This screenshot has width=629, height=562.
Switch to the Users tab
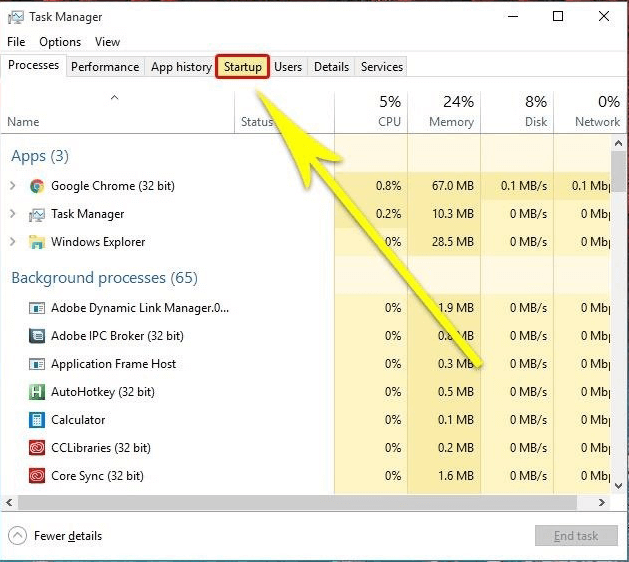(x=288, y=67)
